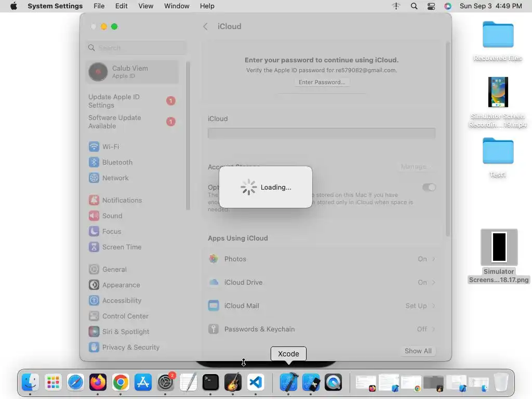
Task: Expand the iCloud Mail Set Up chevron
Action: click(434, 305)
